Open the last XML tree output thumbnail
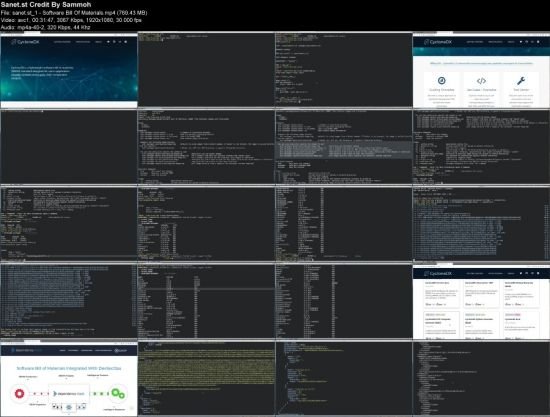 coord(481,378)
